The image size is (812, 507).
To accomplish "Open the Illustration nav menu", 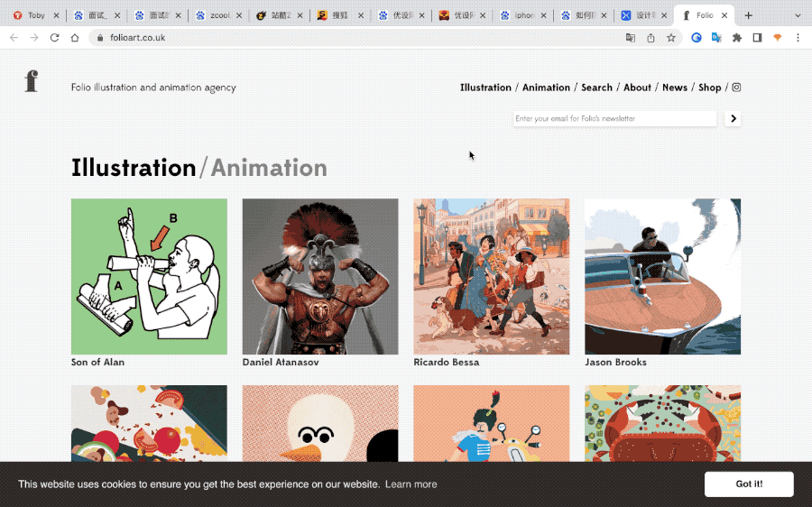I will coord(485,88).
